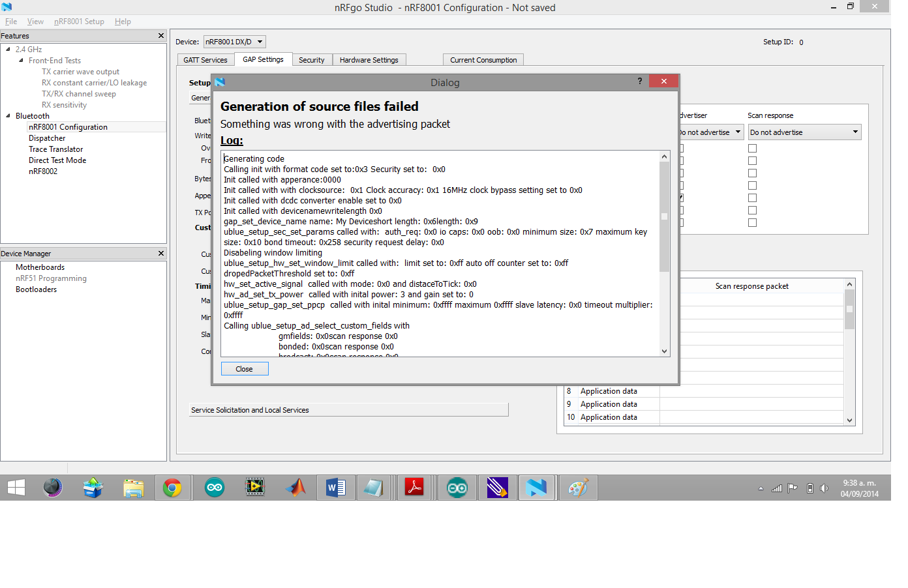Check the battery tray icon
This screenshot has height=588, width=908.
click(810, 488)
